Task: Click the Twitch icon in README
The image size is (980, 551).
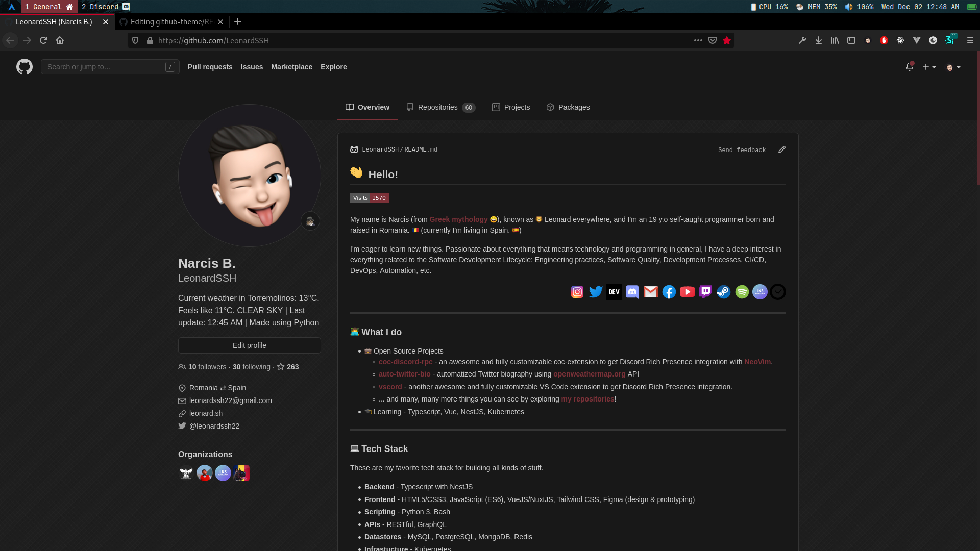Action: (705, 292)
